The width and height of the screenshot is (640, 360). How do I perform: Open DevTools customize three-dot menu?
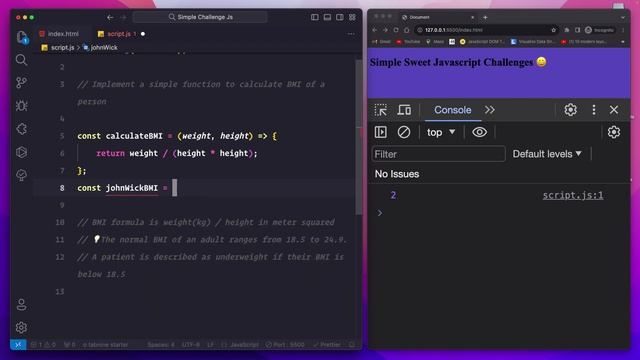tap(594, 110)
